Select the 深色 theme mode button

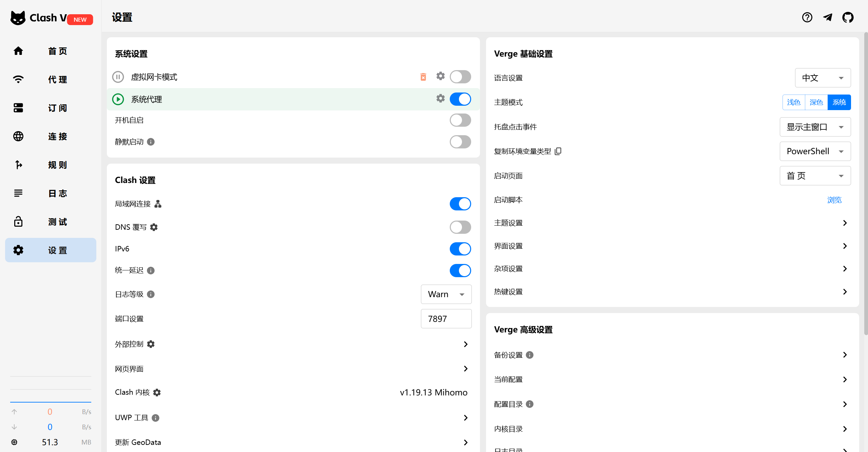(x=816, y=102)
